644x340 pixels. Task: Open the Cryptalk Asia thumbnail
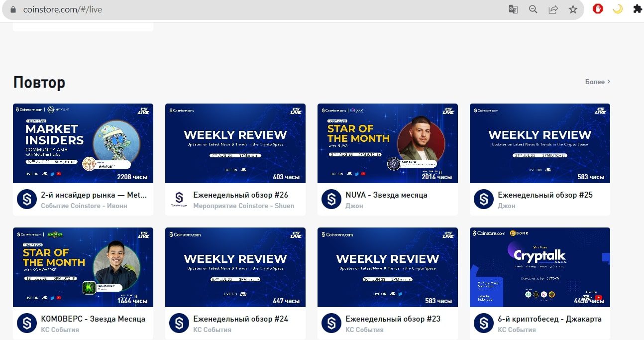pyautogui.click(x=540, y=267)
